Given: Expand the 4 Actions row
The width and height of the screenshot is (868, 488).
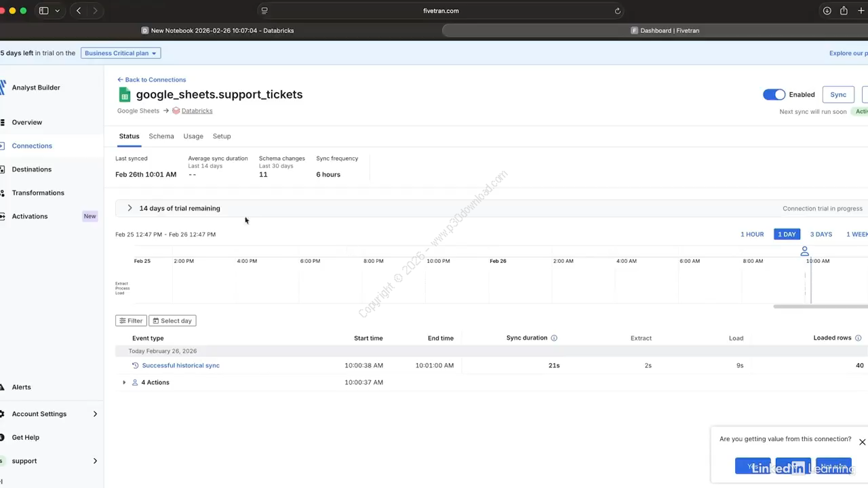Looking at the screenshot, I should [x=124, y=382].
